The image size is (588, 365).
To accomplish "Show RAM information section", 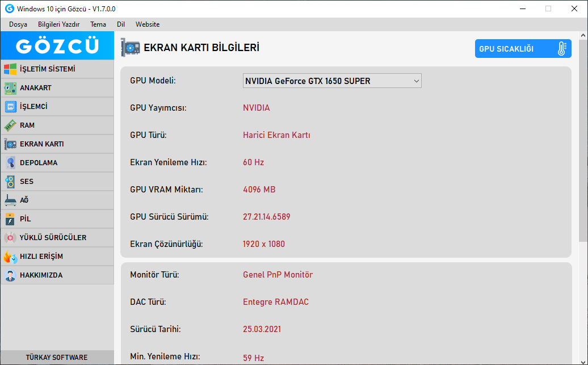I will (x=57, y=125).
